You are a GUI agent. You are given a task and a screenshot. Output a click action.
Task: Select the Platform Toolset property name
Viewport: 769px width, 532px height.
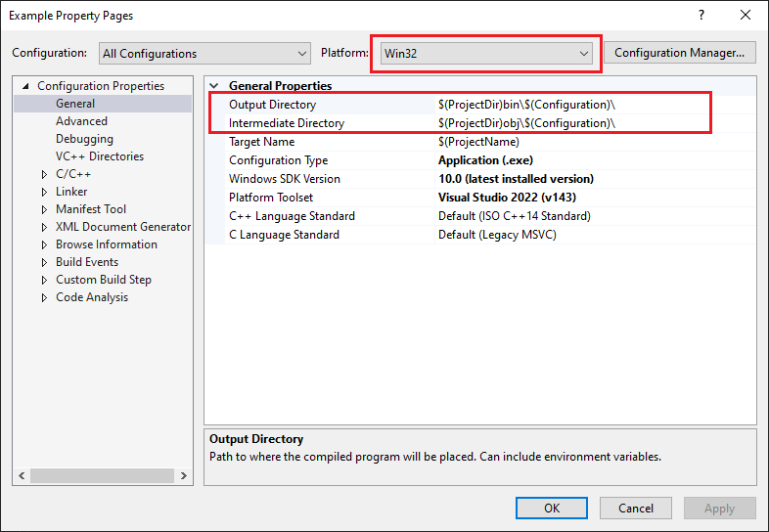[271, 198]
